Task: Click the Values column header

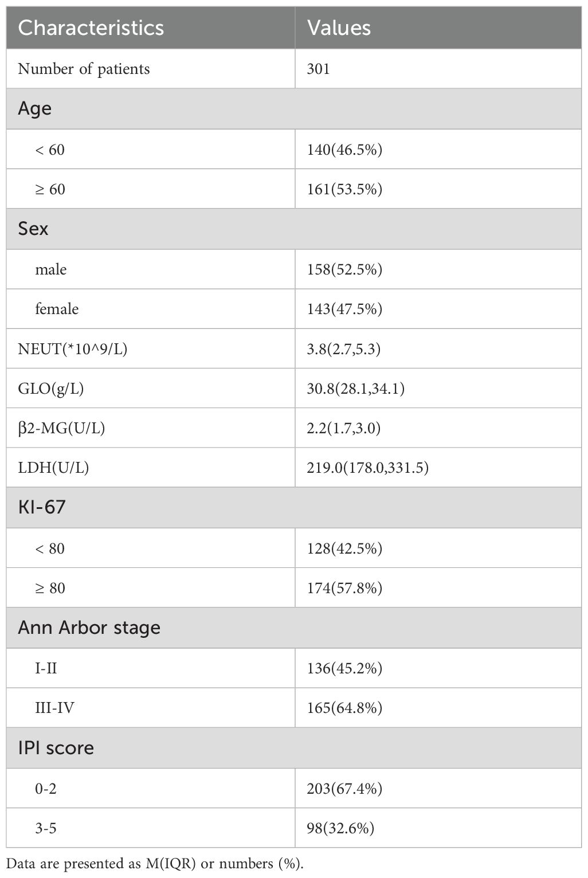Action: (x=339, y=28)
